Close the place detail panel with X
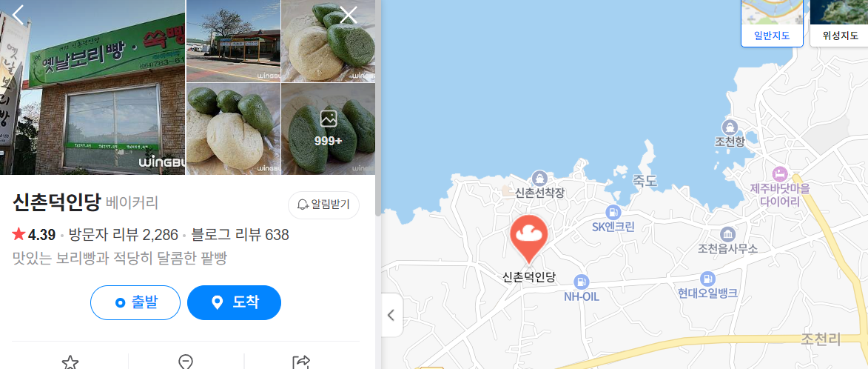 (x=349, y=15)
